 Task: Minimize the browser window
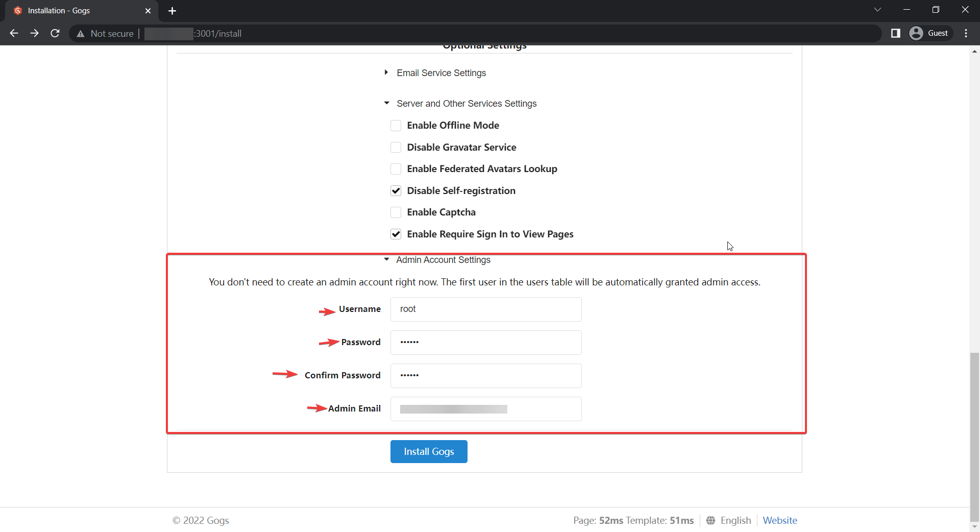pos(906,10)
